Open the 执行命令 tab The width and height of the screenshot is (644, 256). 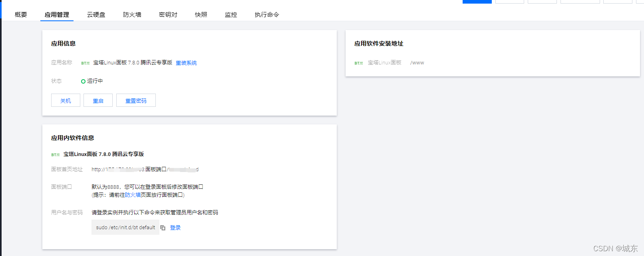click(x=267, y=14)
